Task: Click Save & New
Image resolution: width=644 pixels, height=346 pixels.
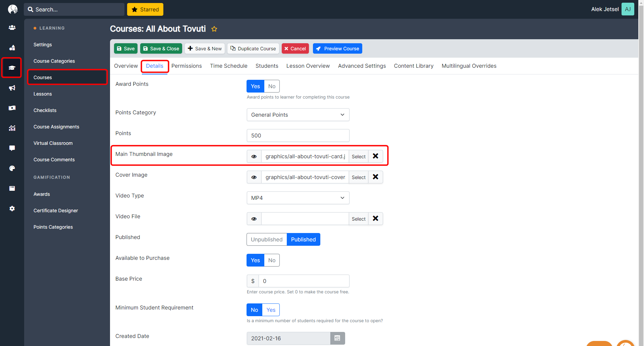Action: [205, 49]
